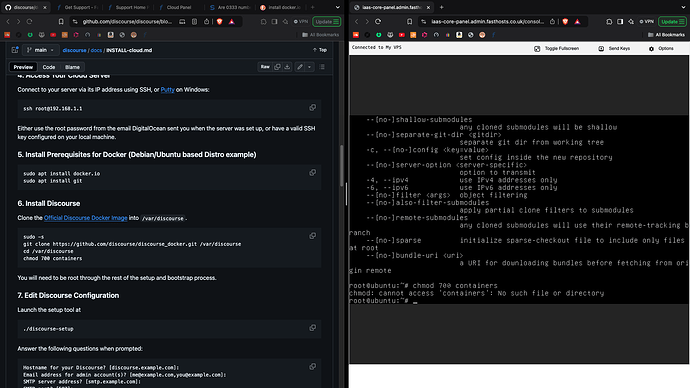Select the Code view tab
The image size is (690, 388).
pyautogui.click(x=49, y=67)
